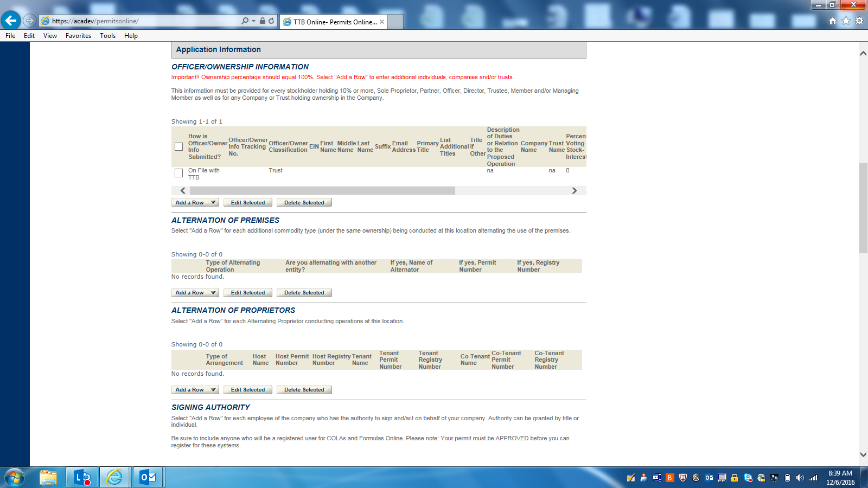Open the Tools menu
This screenshot has height=488, width=868.
(x=107, y=36)
